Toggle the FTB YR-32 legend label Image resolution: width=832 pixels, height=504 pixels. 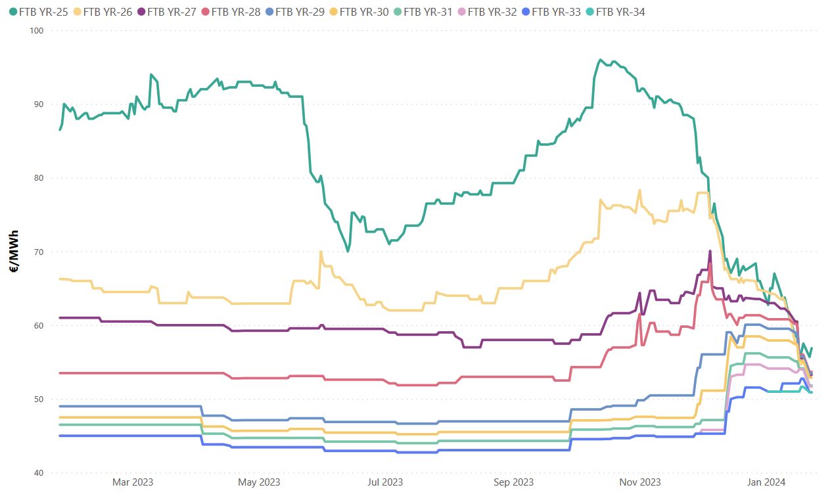pyautogui.click(x=492, y=12)
